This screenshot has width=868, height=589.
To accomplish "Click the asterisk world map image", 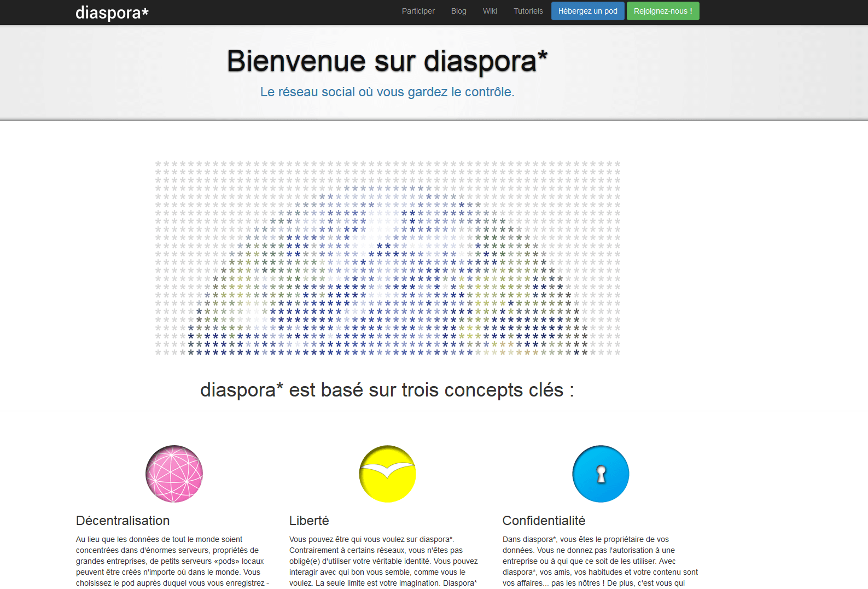I will pyautogui.click(x=387, y=258).
